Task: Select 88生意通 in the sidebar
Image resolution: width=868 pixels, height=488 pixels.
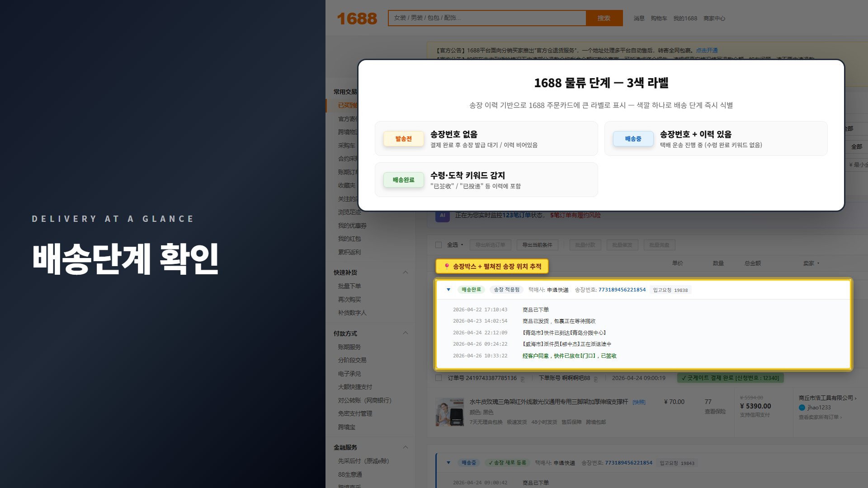Action: pos(350,474)
